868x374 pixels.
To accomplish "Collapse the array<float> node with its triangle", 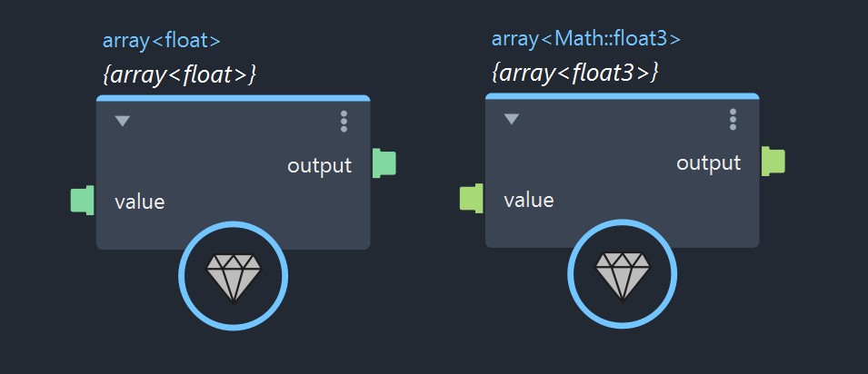I will (x=123, y=121).
